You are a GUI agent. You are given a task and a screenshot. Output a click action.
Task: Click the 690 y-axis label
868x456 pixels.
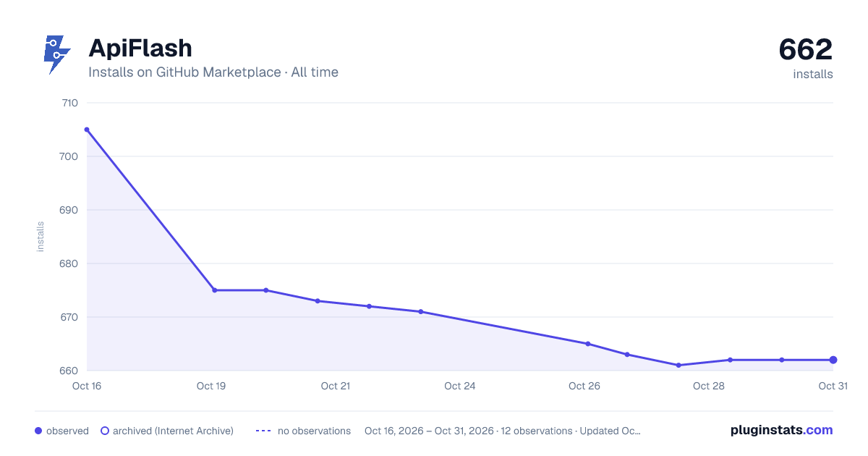[x=69, y=210]
